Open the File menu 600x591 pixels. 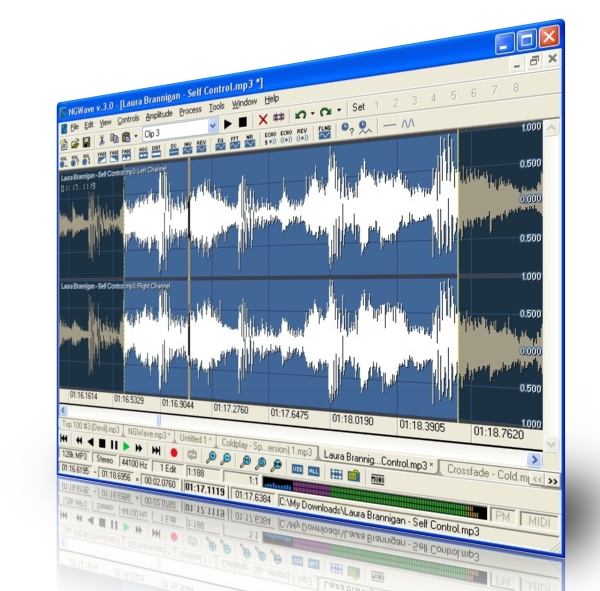[74, 127]
